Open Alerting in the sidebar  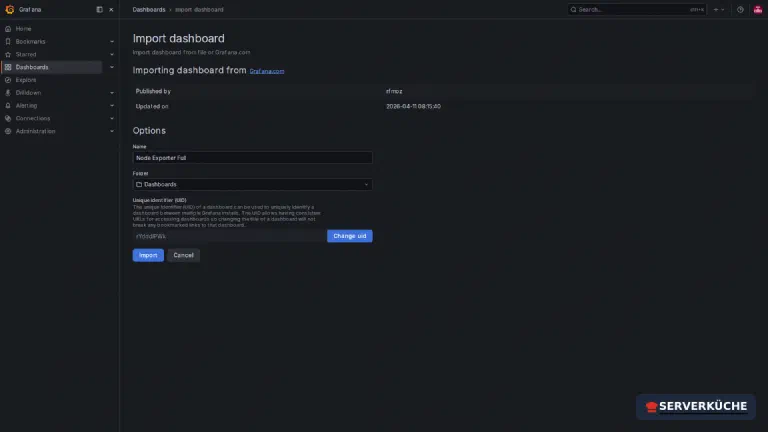coord(26,105)
